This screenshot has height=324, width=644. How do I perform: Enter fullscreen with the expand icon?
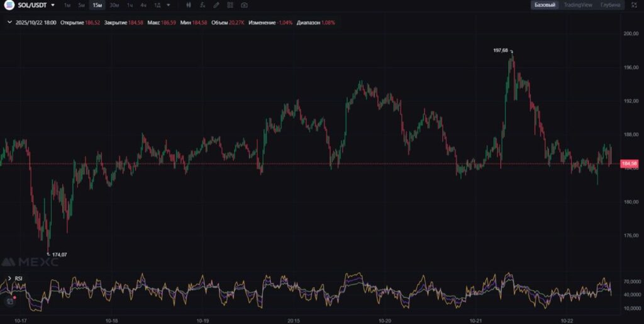633,5
